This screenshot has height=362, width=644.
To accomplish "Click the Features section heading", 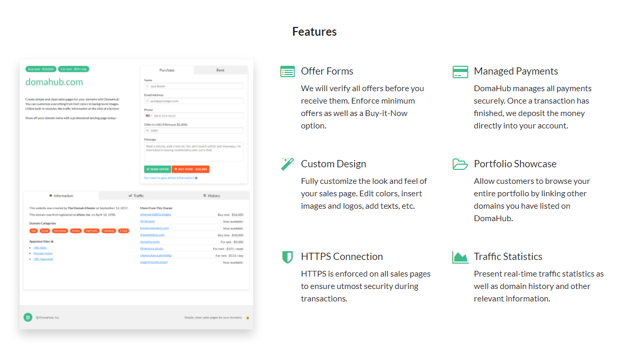I will point(314,32).
